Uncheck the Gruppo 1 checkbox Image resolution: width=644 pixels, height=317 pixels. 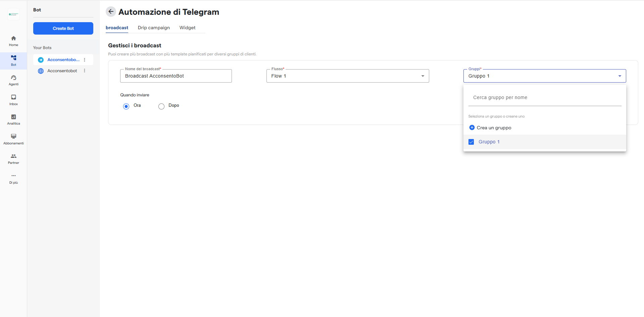pos(471,142)
